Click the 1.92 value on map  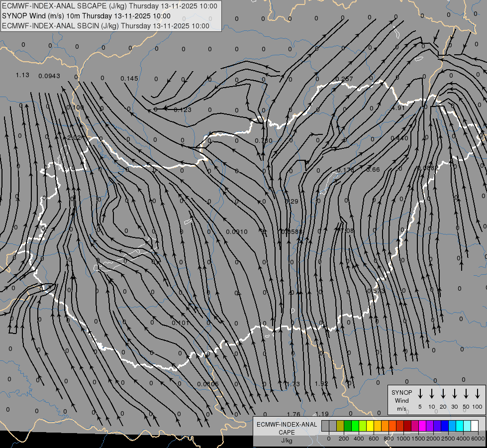tap(321, 383)
